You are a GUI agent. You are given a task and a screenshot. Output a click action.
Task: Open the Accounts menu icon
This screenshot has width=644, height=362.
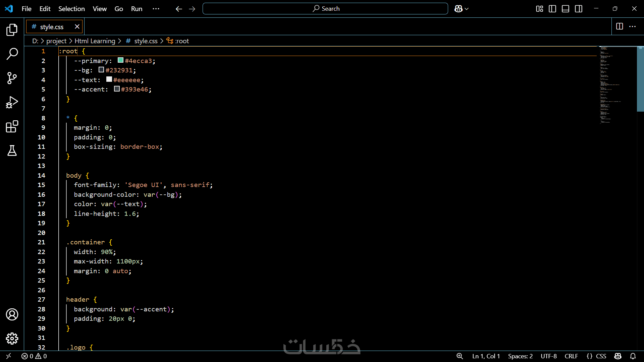point(12,314)
